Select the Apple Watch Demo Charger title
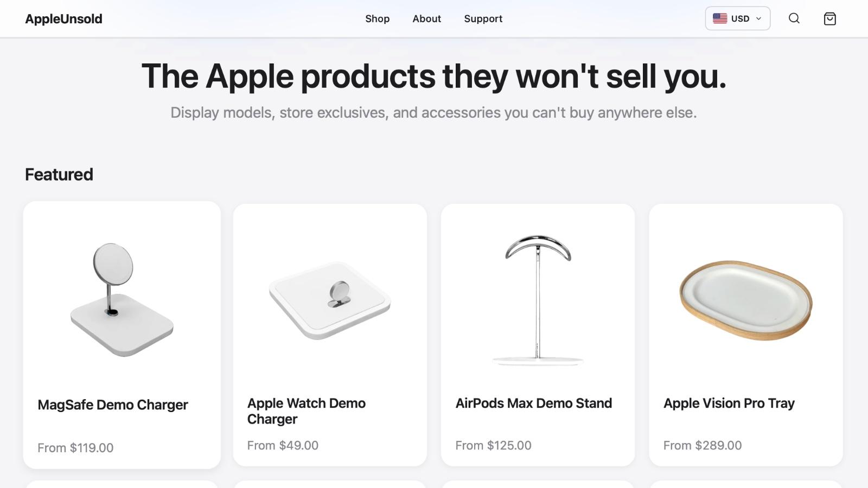Viewport: 868px width, 488px height. (x=306, y=411)
